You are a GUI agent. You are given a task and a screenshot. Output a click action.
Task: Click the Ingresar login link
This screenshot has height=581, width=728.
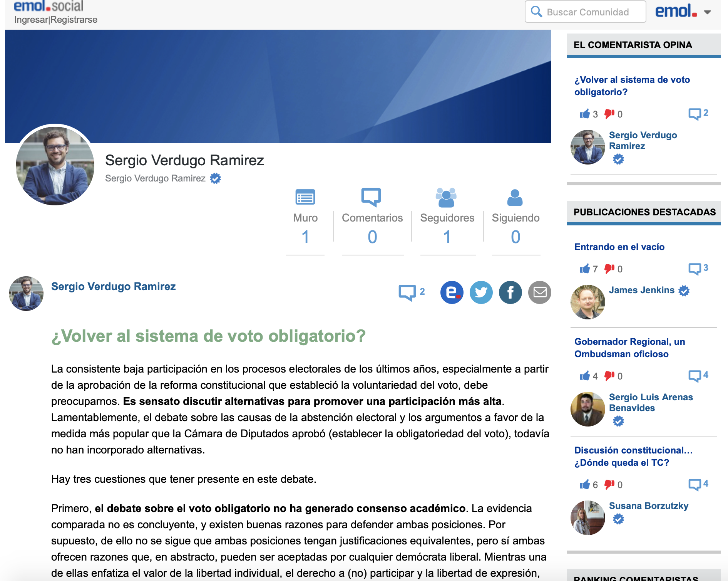[x=31, y=20]
